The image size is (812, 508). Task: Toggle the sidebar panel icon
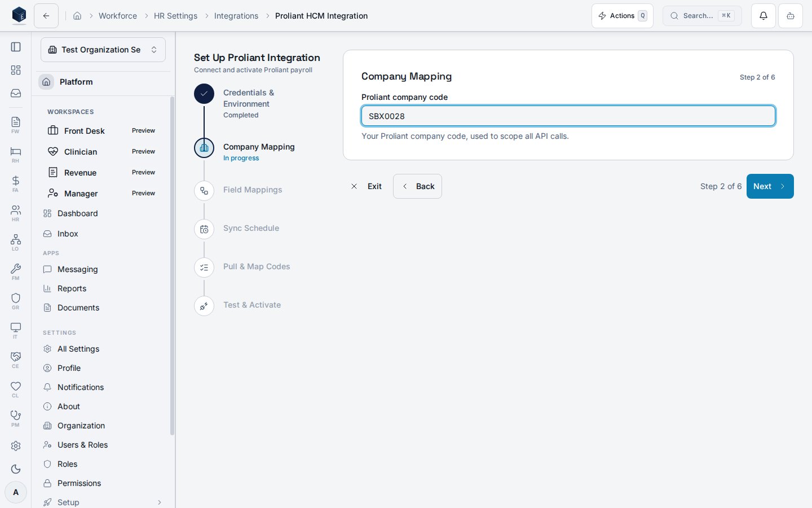[x=16, y=47]
